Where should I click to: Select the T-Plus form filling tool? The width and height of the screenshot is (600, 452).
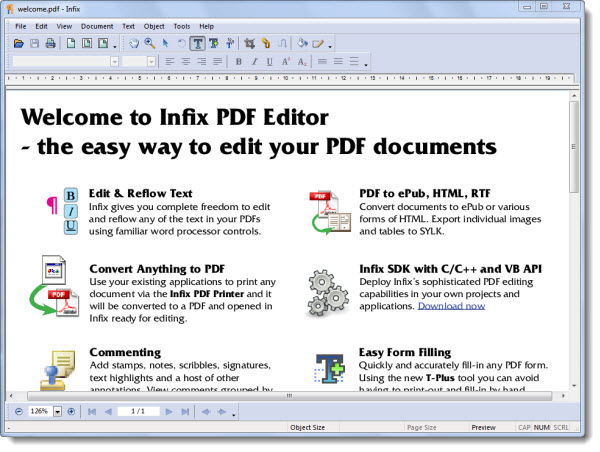pos(214,44)
